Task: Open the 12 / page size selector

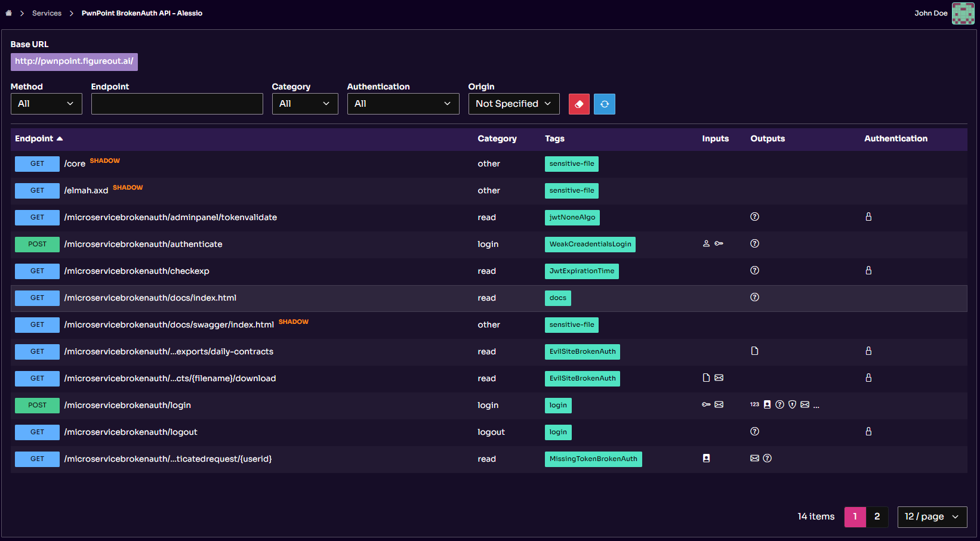Action: pyautogui.click(x=932, y=517)
